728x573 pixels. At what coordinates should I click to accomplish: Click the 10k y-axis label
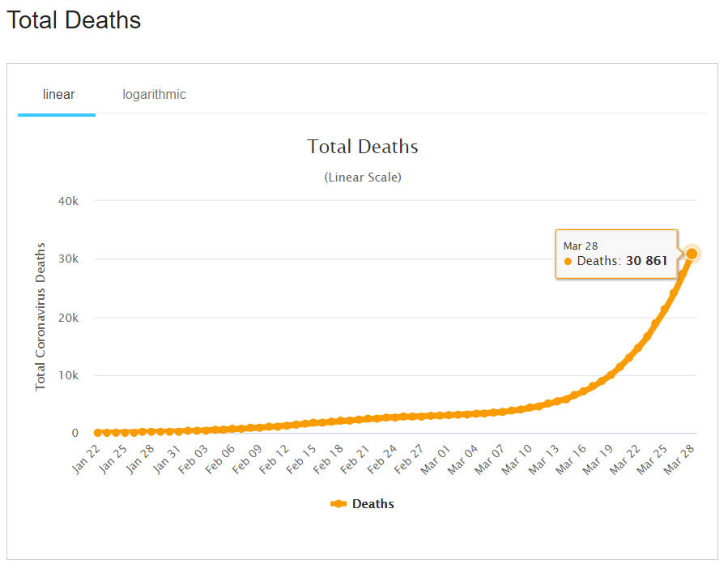tap(69, 376)
